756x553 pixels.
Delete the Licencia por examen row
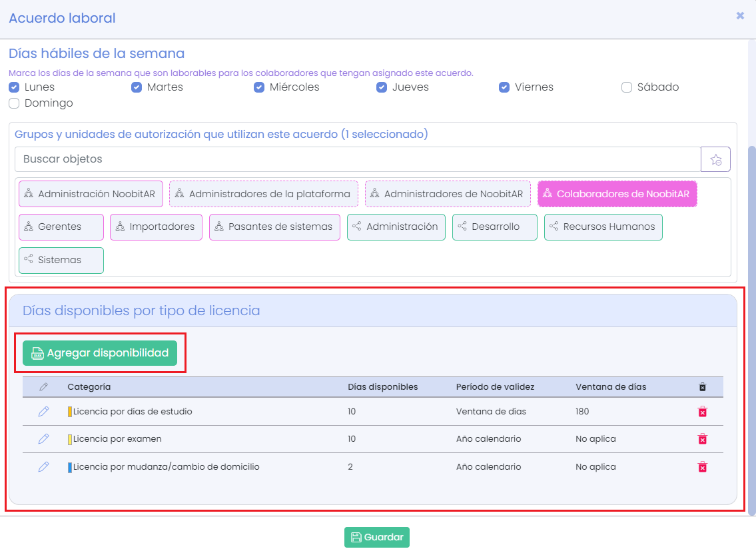tap(702, 439)
